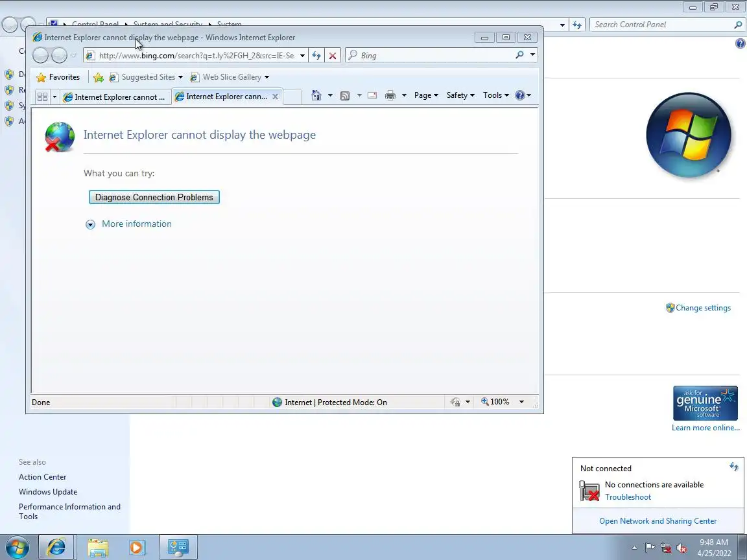Click the Control Panel taskbar icon

[178, 548]
